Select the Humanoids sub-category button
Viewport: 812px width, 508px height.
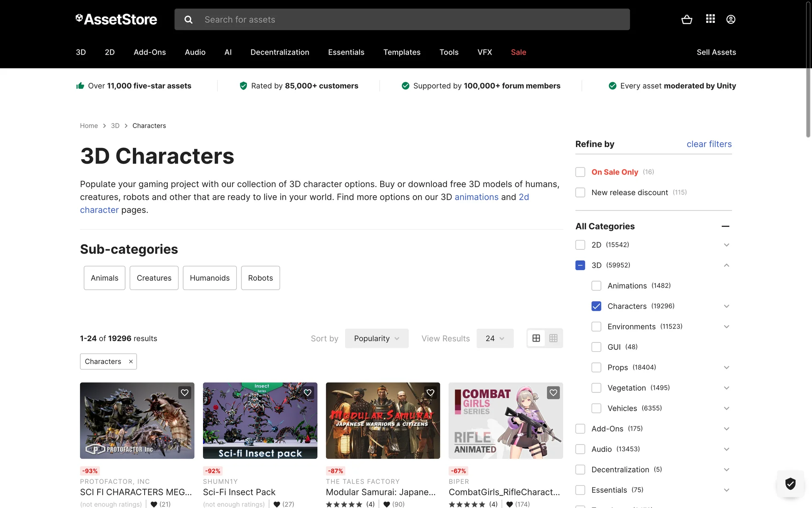coord(209,278)
